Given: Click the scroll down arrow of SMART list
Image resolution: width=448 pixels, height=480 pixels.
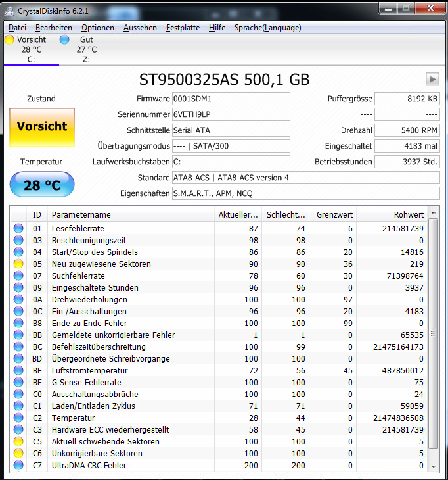Looking at the screenshot, I should [x=434, y=467].
